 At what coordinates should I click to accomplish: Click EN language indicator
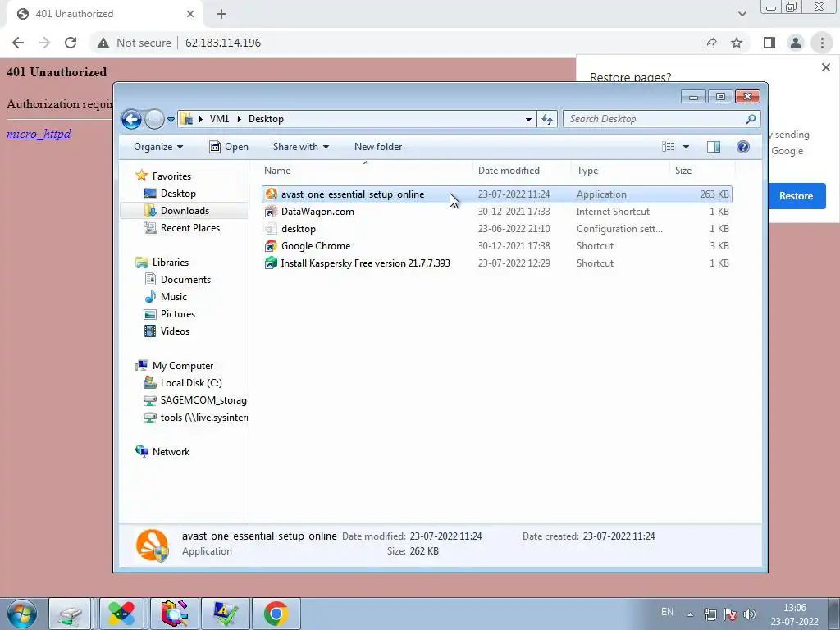click(x=667, y=612)
